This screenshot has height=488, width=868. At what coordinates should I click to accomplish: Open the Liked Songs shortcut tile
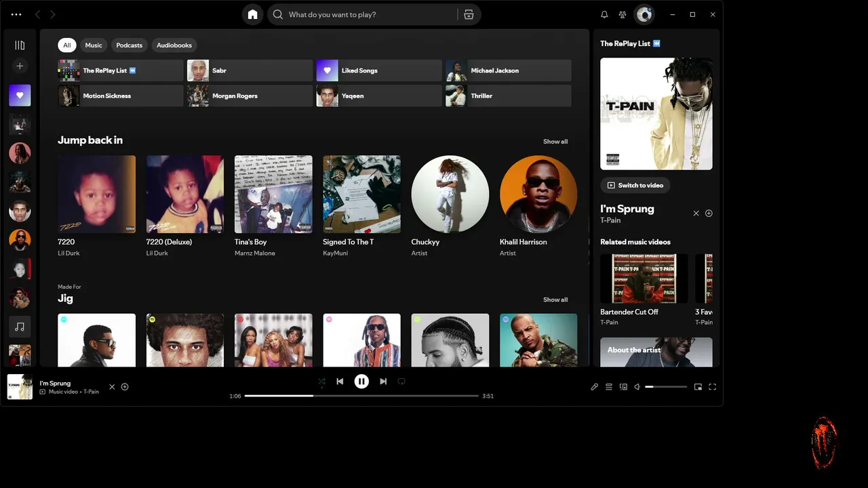379,70
